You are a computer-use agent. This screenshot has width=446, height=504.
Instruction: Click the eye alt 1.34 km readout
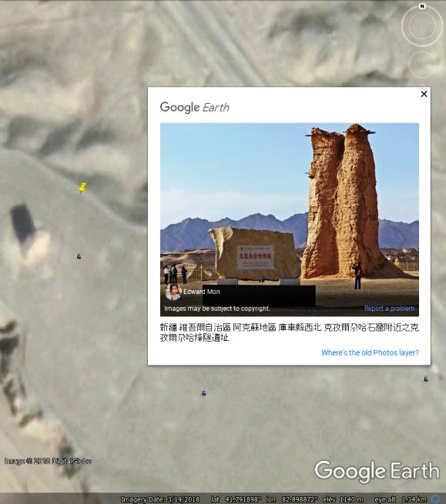(x=401, y=499)
